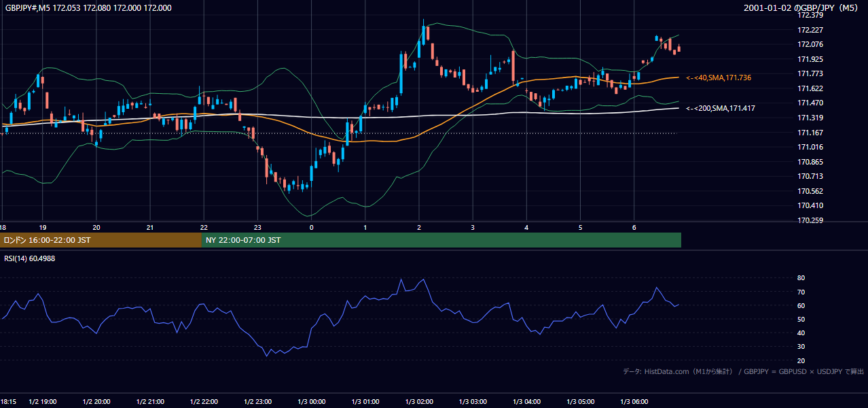Click price axis value 171.925

pyautogui.click(x=810, y=60)
